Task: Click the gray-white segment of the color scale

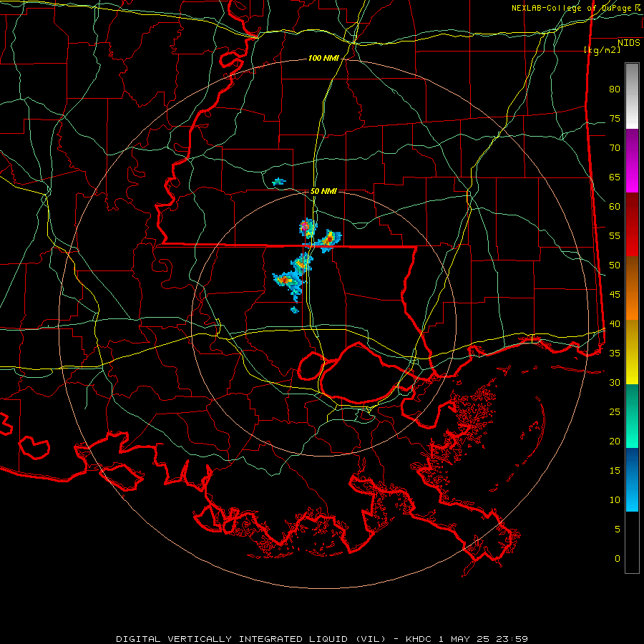Action: pyautogui.click(x=632, y=96)
